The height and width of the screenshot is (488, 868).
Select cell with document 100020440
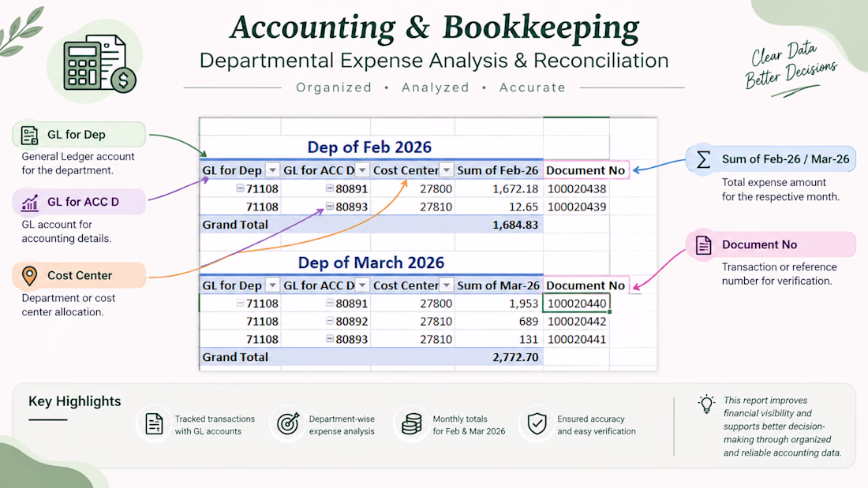pos(576,304)
